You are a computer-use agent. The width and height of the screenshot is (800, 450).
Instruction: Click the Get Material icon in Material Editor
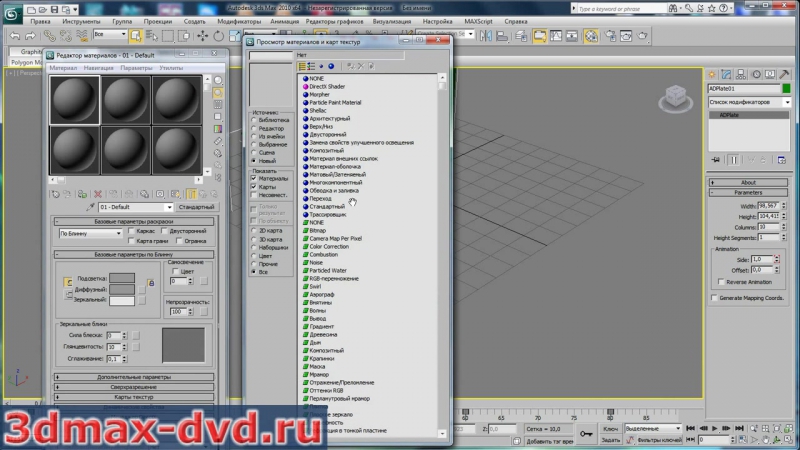[x=56, y=194]
